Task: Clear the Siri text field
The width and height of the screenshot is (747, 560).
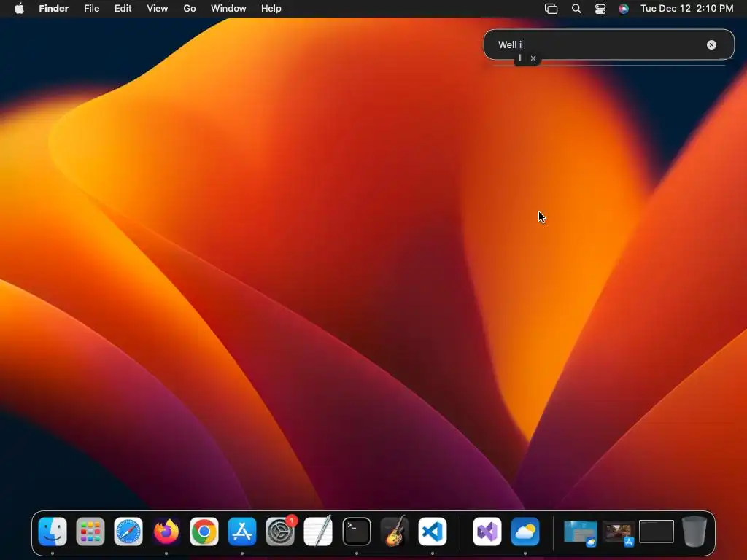Action: tap(711, 44)
